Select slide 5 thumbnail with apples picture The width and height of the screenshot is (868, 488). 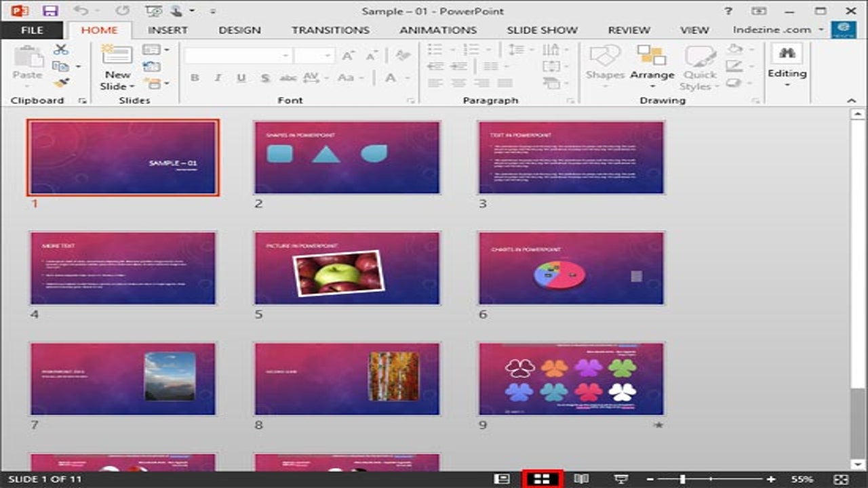[x=347, y=268]
